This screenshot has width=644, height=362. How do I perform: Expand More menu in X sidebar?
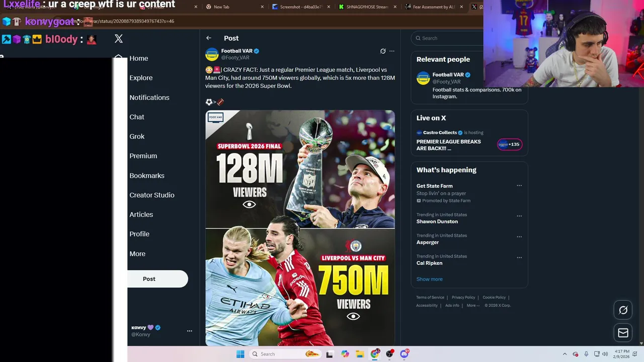[137, 254]
